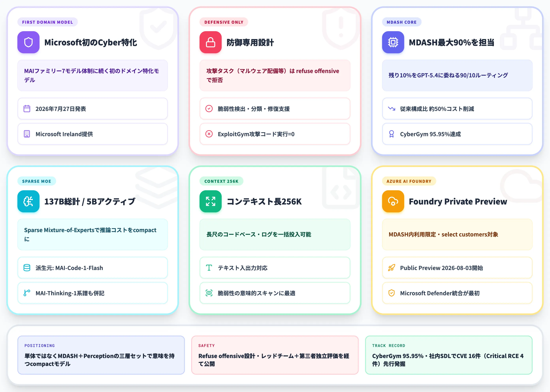Click the shield-check icon next to Microsoft Defender統合が最初
Image resolution: width=550 pixels, height=392 pixels.
(392, 293)
